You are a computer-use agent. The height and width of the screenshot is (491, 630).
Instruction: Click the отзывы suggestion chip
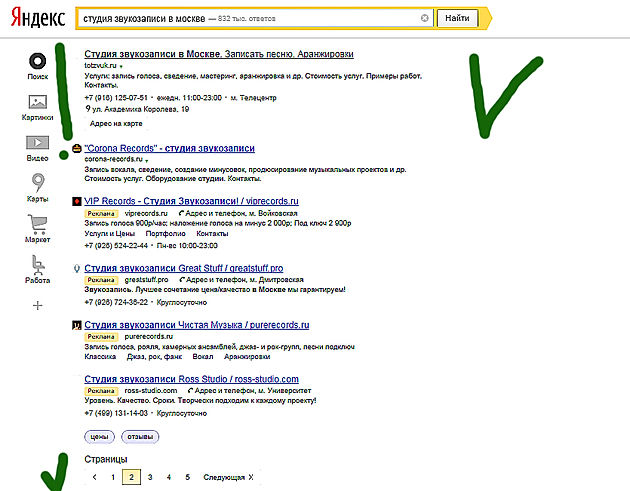[140, 437]
